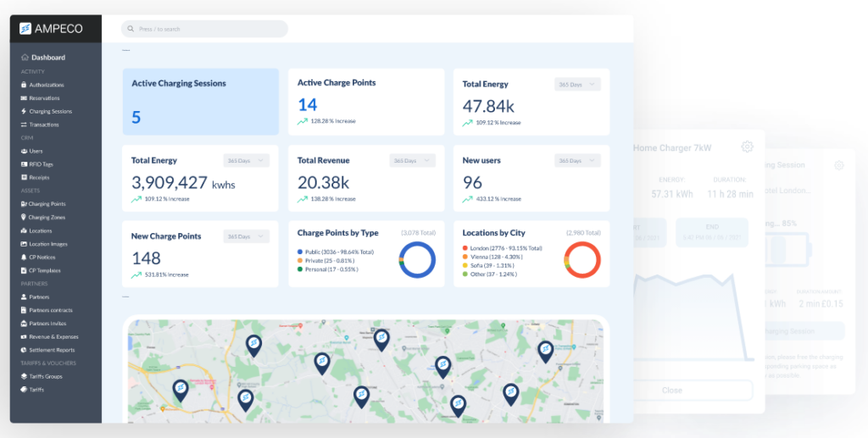This screenshot has height=438, width=868.
Task: Click the Dashboard home icon
Action: (x=25, y=58)
